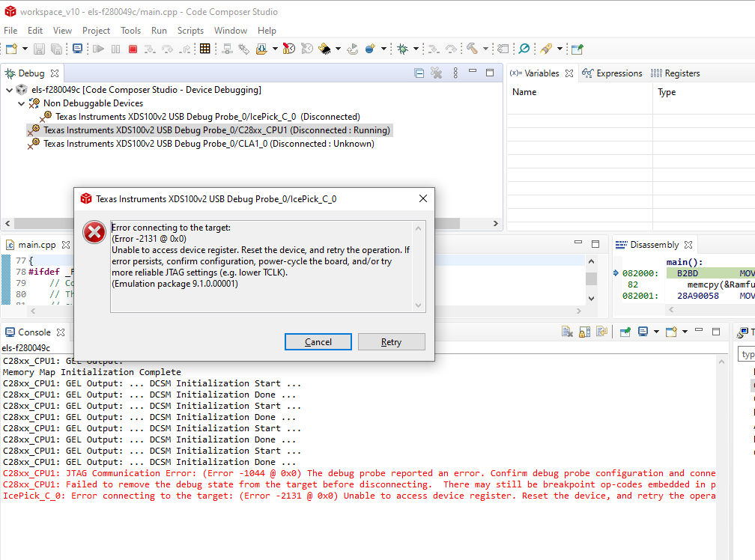Toggle Pin Console in the Console toolbar
Image resolution: width=755 pixels, height=560 pixels.
point(625,332)
